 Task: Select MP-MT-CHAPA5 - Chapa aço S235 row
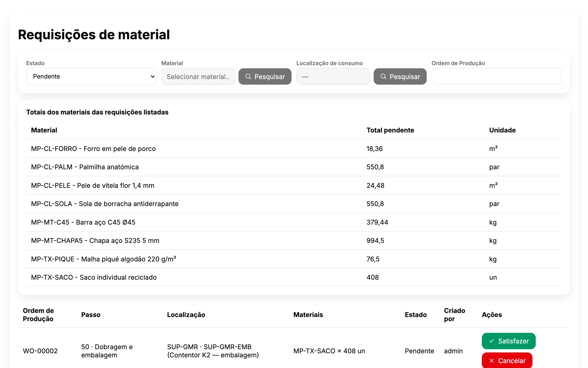pyautogui.click(x=294, y=240)
